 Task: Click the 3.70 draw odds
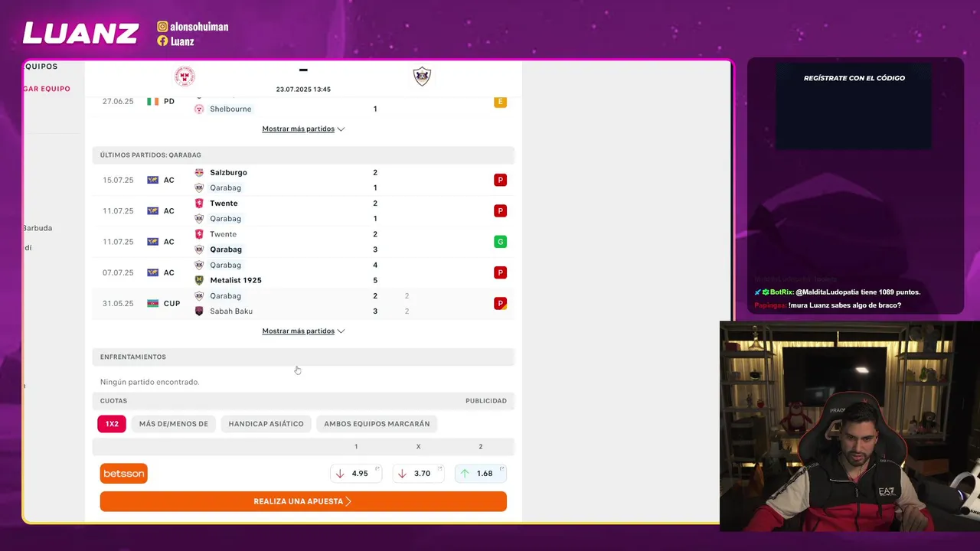tap(418, 474)
